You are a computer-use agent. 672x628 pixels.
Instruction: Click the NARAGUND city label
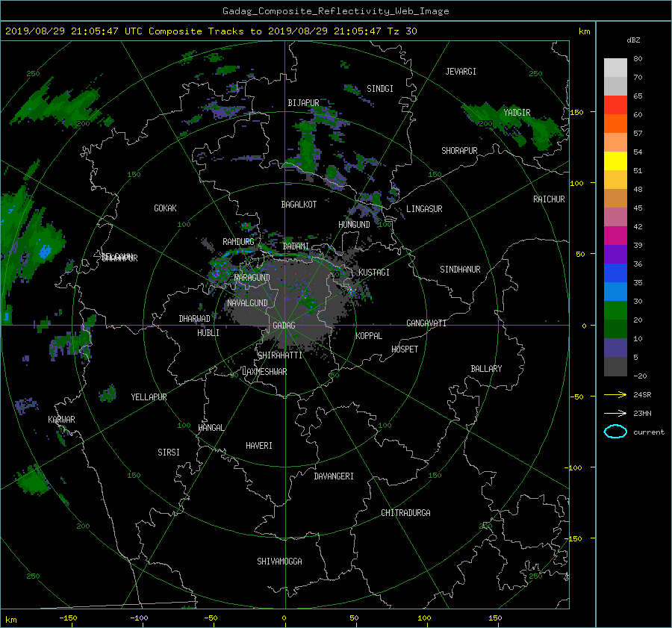point(252,278)
